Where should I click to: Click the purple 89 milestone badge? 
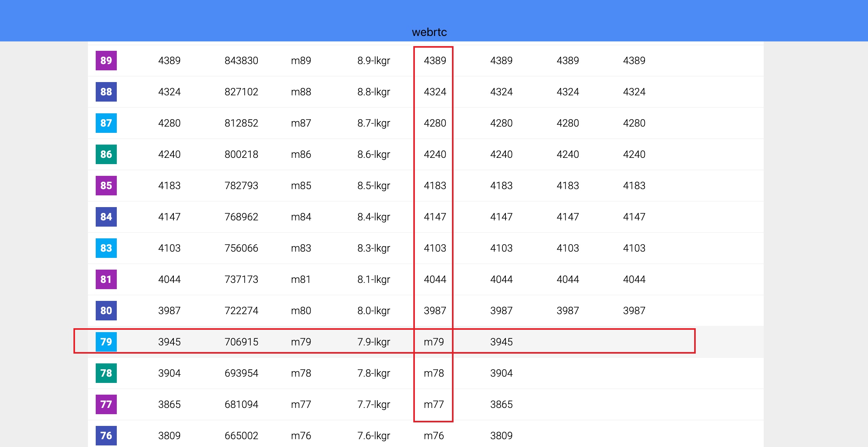106,61
